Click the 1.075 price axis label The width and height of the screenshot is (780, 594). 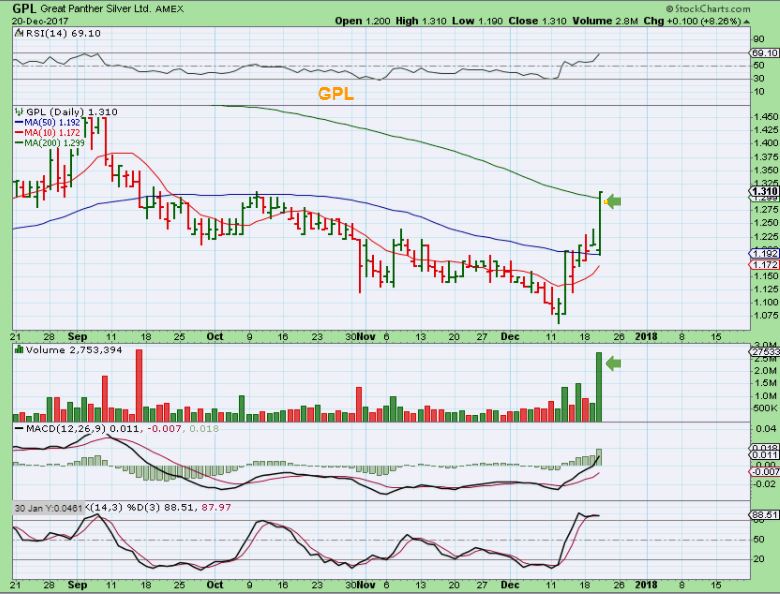coord(766,315)
